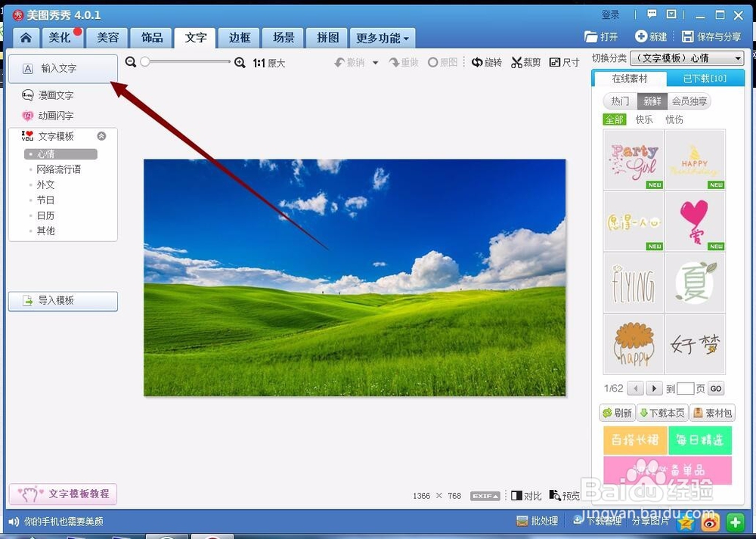Open the feedback message icon in title bar

coord(652,14)
